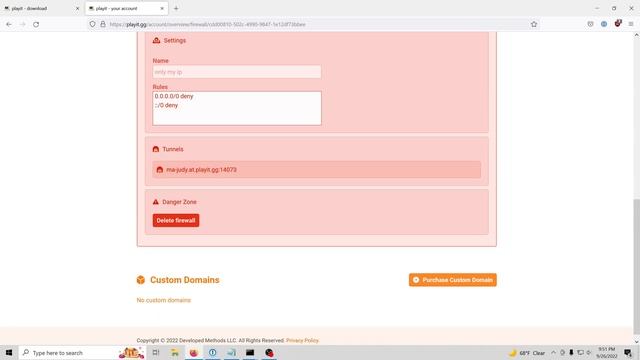Click the Settings section icon
The image size is (640, 360).
(x=156, y=40)
